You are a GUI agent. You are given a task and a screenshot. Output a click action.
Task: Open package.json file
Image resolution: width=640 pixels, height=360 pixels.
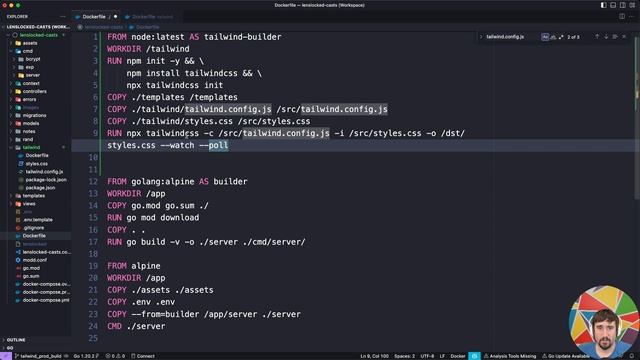pos(40,188)
